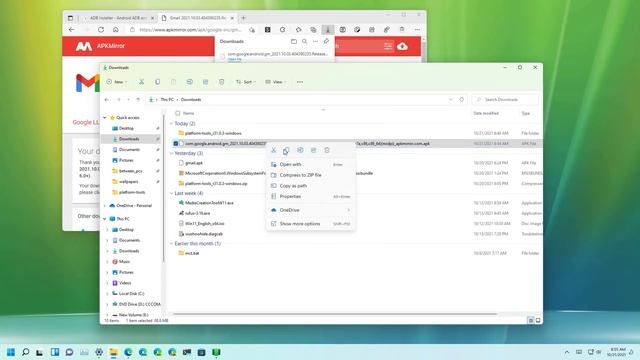Choose Open with from context menu

[310, 164]
